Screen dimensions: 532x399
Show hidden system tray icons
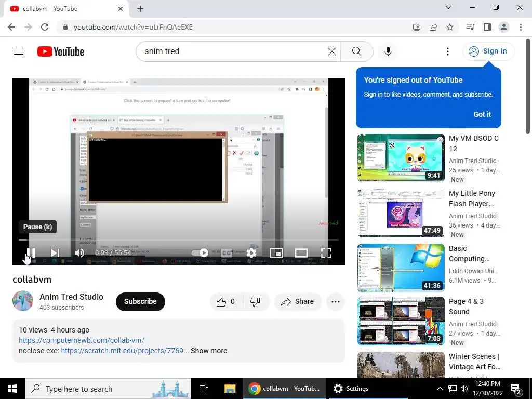click(440, 389)
